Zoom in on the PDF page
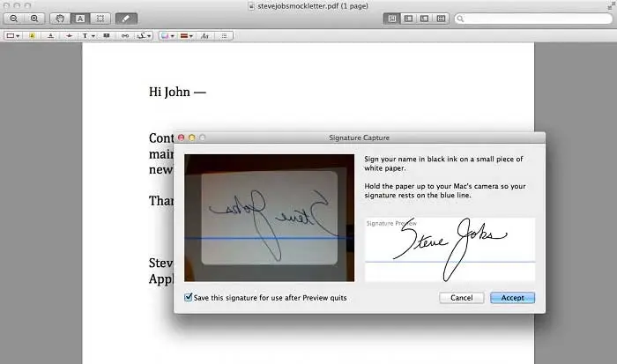The image size is (617, 364). 34,19
